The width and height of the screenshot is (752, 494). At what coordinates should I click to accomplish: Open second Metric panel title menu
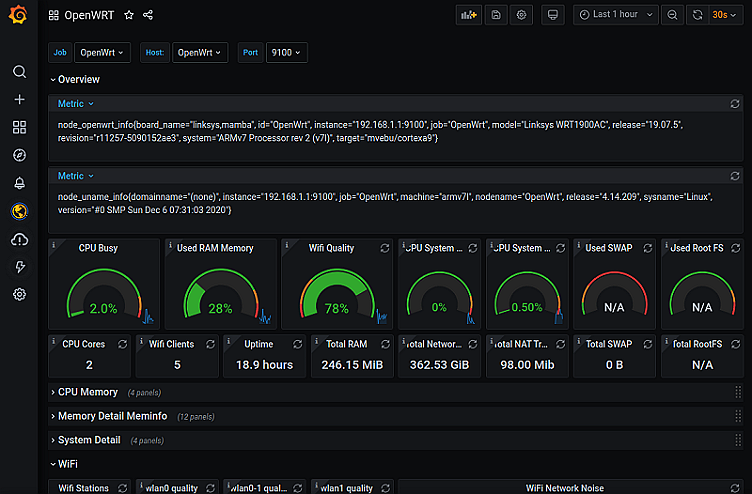(x=76, y=176)
